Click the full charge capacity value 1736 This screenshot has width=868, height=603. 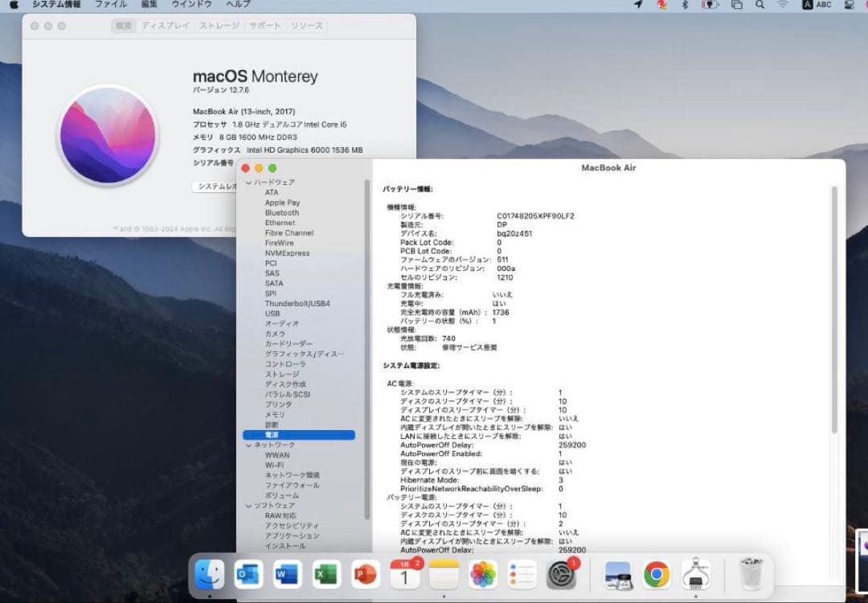(501, 312)
